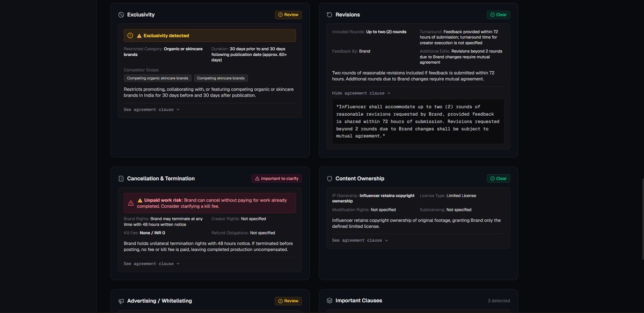Image resolution: width=644 pixels, height=313 pixels.
Task: Click warning triangle beside Exclusivity detected
Action: click(x=140, y=36)
